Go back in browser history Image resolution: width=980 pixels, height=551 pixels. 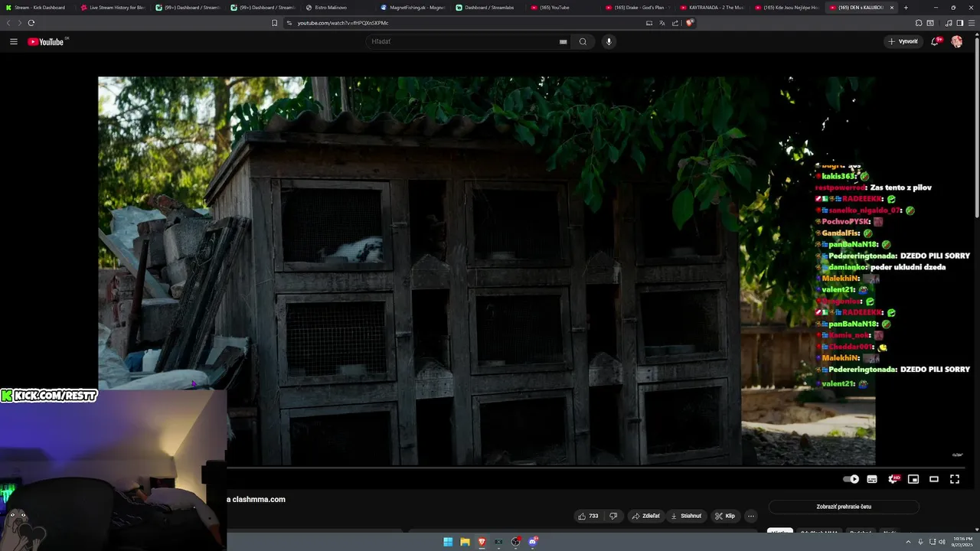point(9,23)
